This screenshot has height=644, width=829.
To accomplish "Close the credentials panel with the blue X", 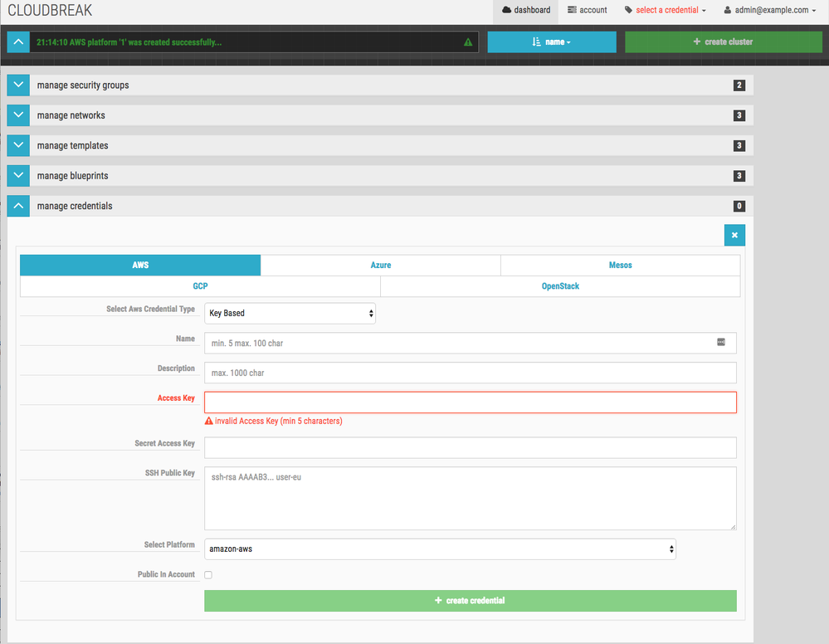I will pyautogui.click(x=734, y=235).
